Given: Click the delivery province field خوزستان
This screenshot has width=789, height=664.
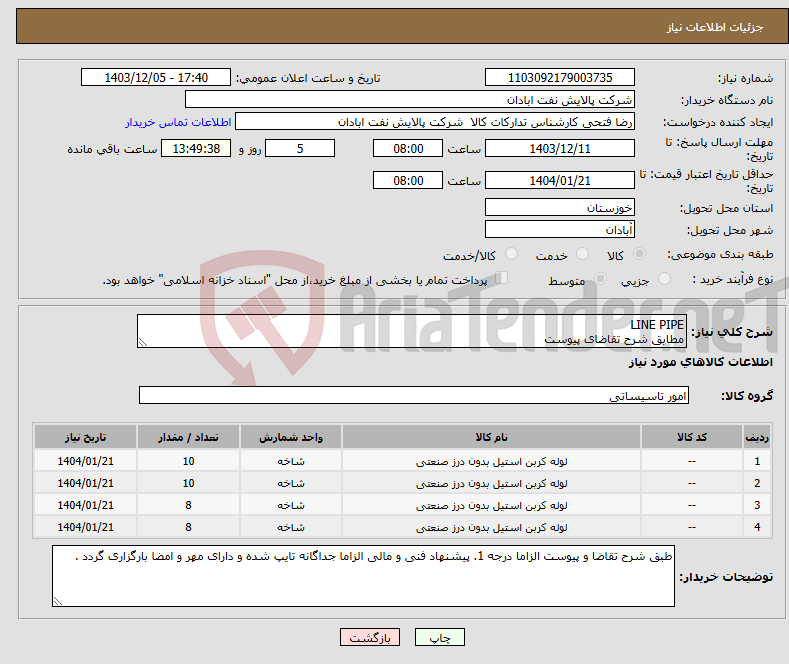Looking at the screenshot, I should tap(560, 207).
